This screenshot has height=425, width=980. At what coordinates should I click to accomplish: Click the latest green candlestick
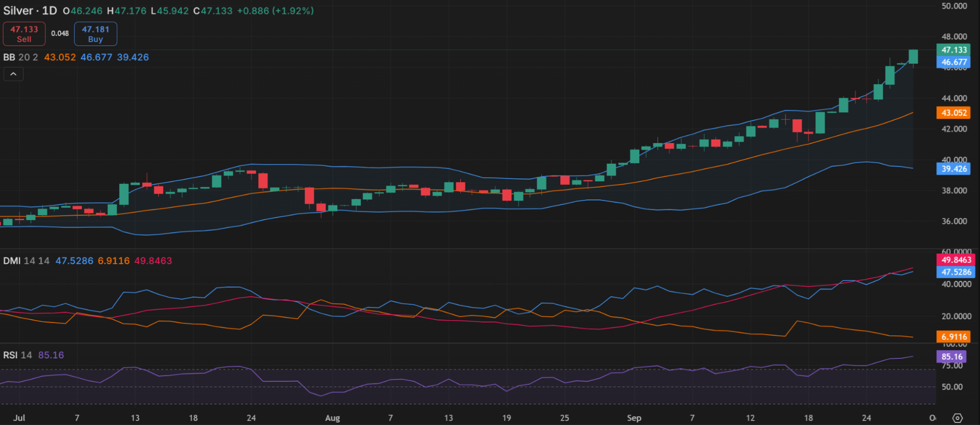click(913, 56)
